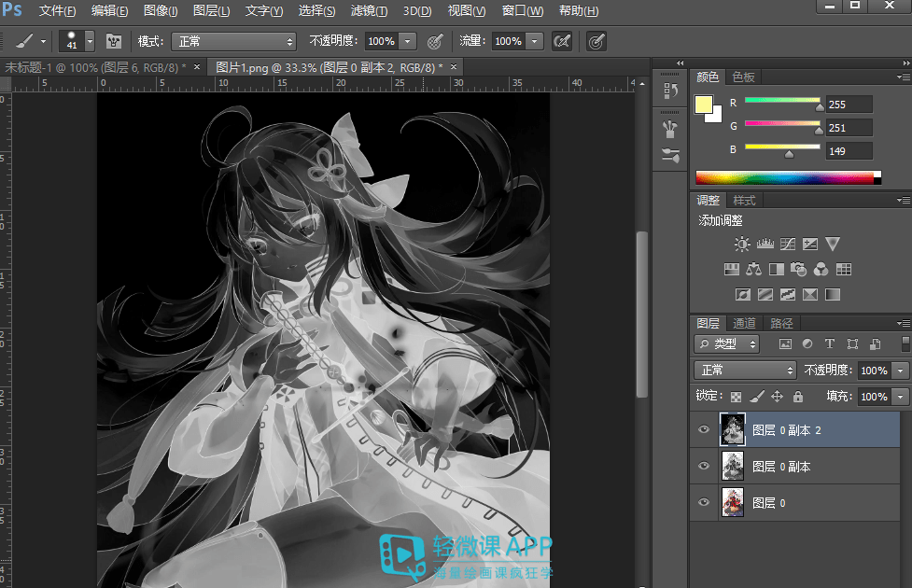Image resolution: width=912 pixels, height=588 pixels.
Task: Toggle visibility of 图层 0 副本 layer
Action: click(704, 467)
